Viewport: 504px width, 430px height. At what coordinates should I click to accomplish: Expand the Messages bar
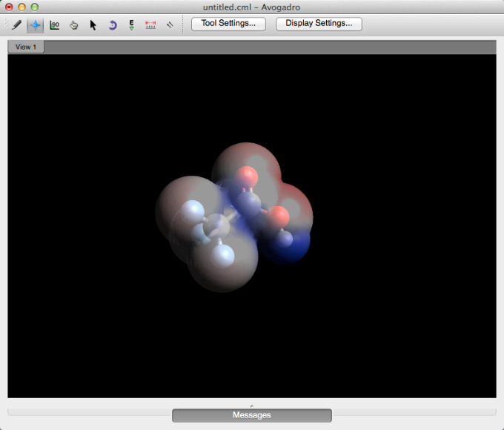pos(251,415)
